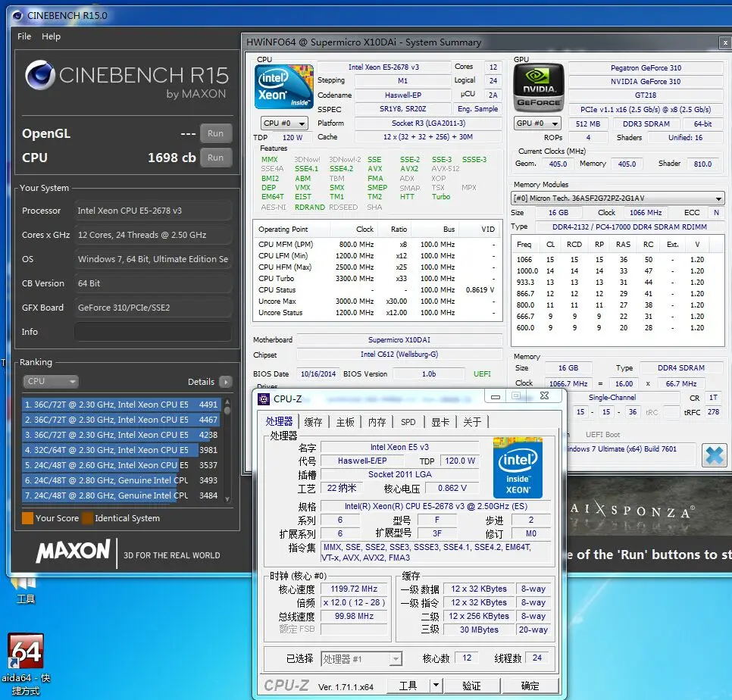Viewport: 732px width, 700px height.
Task: Click the Supermicro X10DAI motherboard field
Action: (399, 339)
